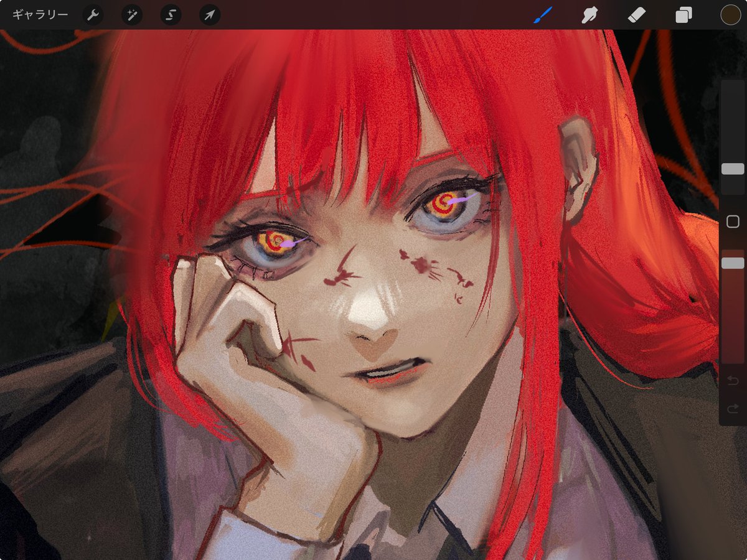Open the active color swatch picker

(730, 15)
